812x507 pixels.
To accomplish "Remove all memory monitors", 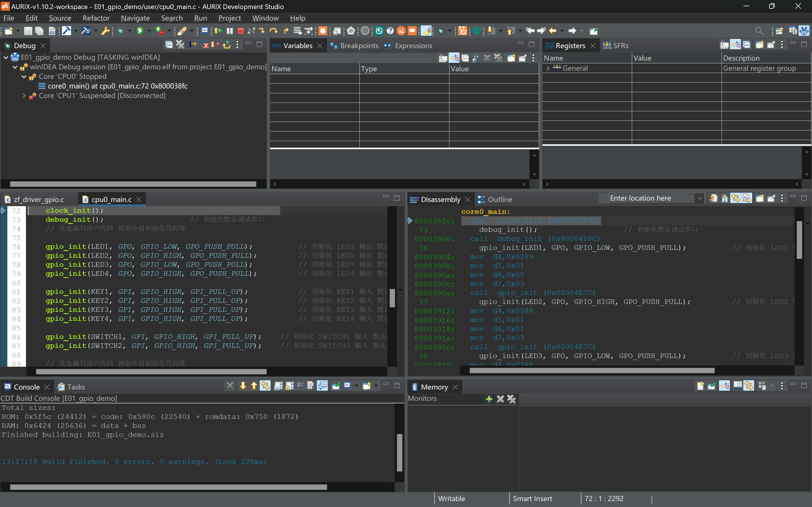I will pos(511,399).
